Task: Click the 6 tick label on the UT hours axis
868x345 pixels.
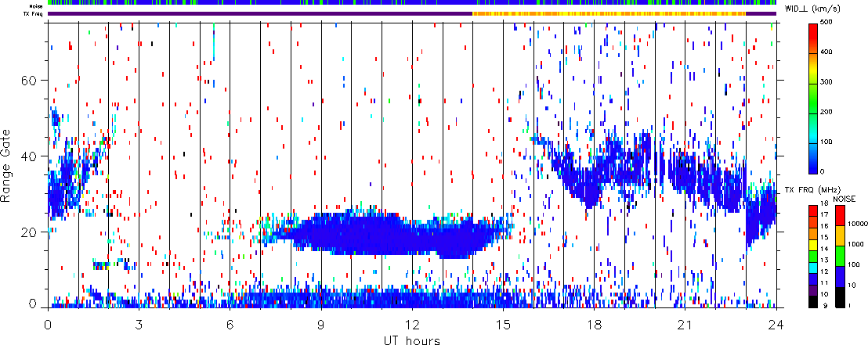Action: tap(230, 324)
